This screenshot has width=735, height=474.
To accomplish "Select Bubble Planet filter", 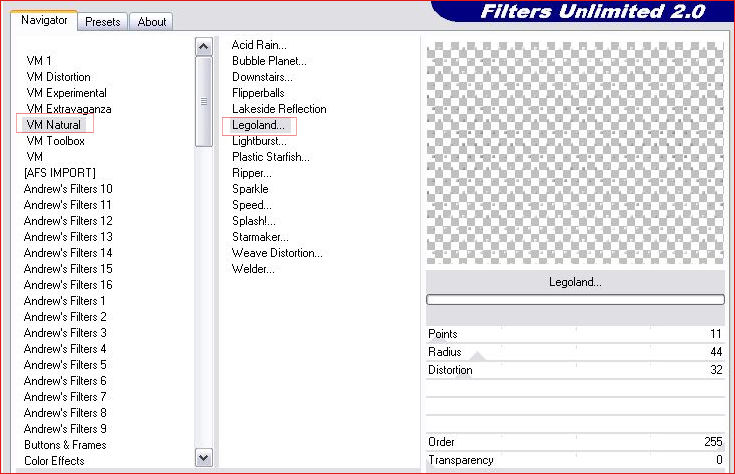I will [x=269, y=61].
